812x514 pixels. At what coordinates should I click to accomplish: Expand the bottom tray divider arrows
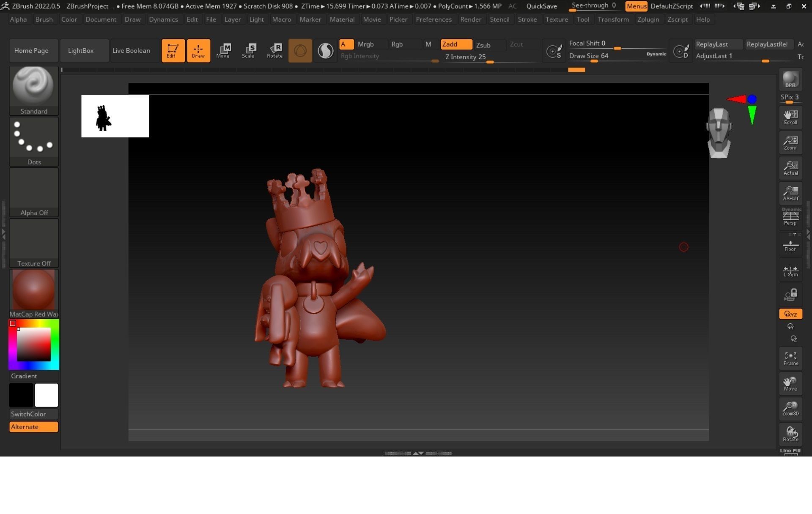[x=418, y=453]
